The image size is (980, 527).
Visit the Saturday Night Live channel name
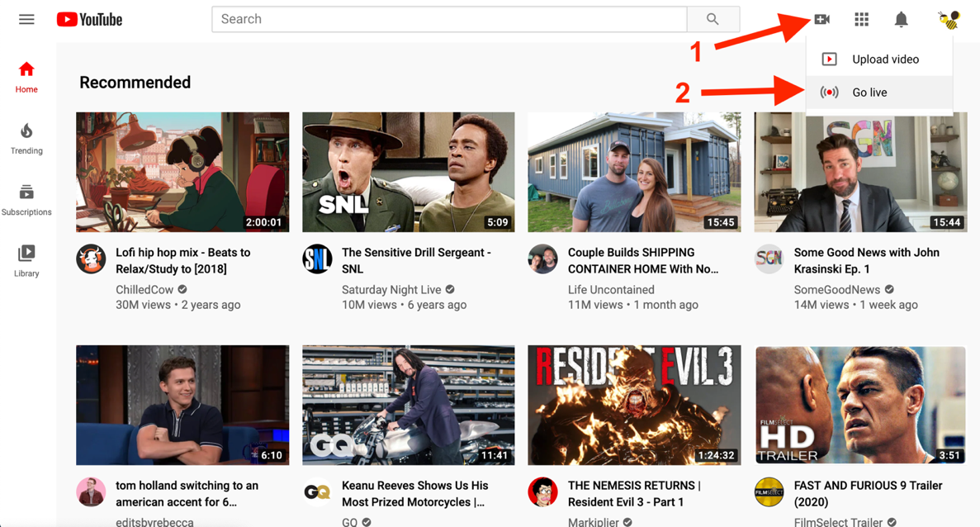pos(391,289)
